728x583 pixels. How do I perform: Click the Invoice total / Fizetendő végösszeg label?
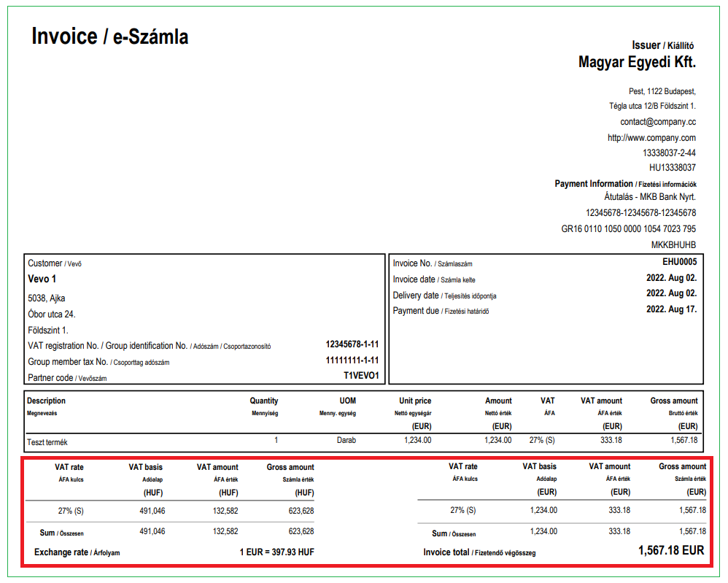(479, 552)
